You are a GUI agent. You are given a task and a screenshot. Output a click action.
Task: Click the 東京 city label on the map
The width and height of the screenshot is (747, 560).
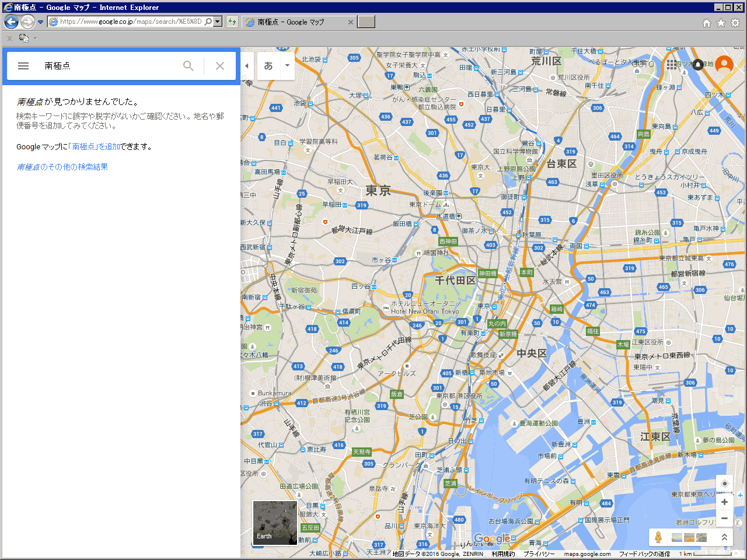pyautogui.click(x=378, y=191)
